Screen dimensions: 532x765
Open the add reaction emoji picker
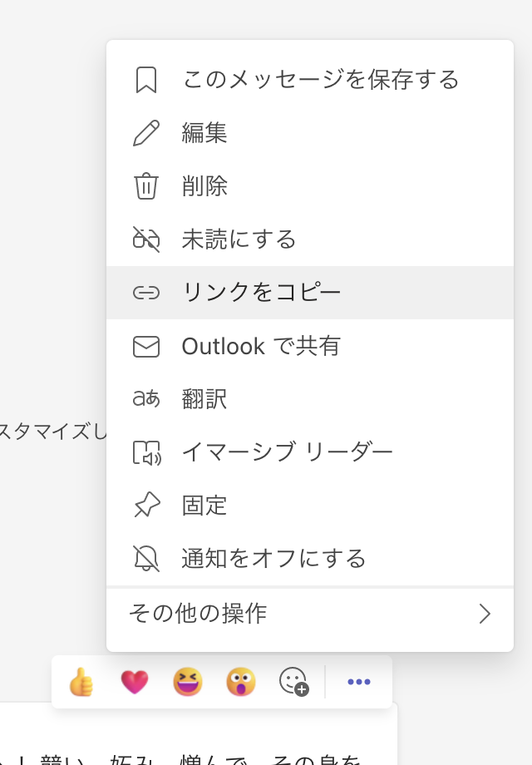pos(293,682)
